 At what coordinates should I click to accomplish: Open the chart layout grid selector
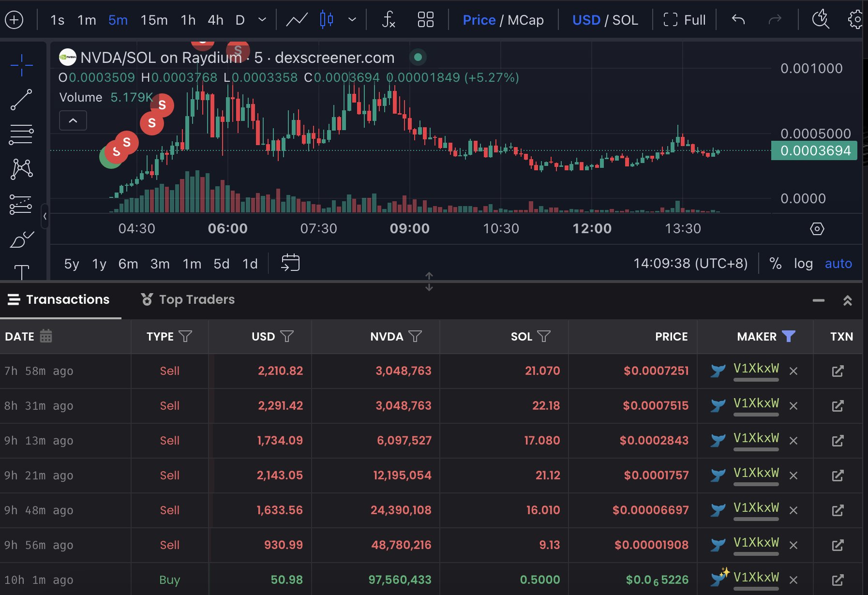point(425,20)
